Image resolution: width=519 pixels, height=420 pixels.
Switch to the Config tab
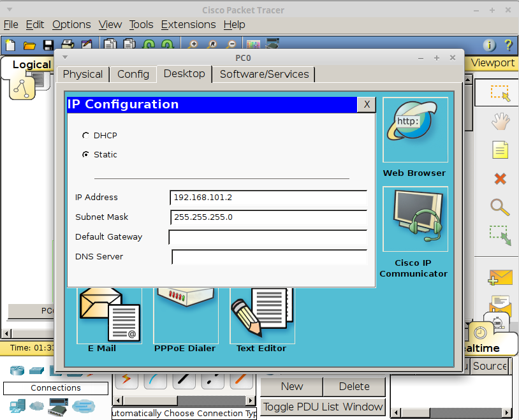(x=133, y=75)
